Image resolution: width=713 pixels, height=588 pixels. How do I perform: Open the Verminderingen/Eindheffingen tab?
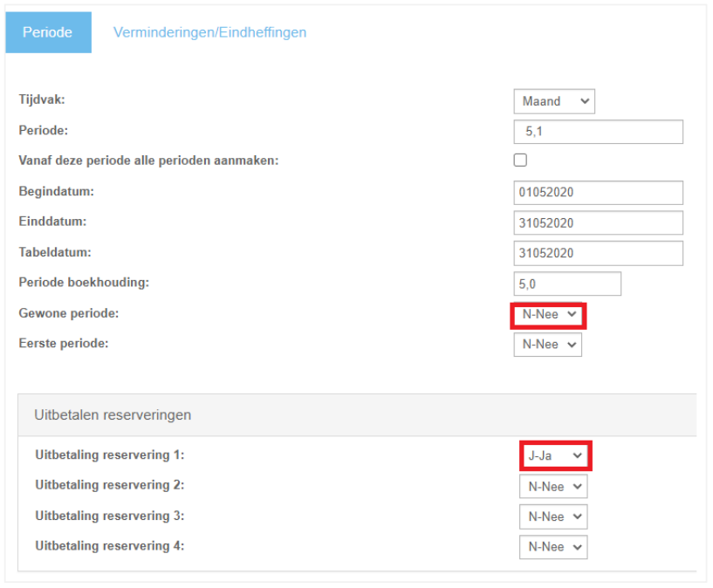(209, 32)
